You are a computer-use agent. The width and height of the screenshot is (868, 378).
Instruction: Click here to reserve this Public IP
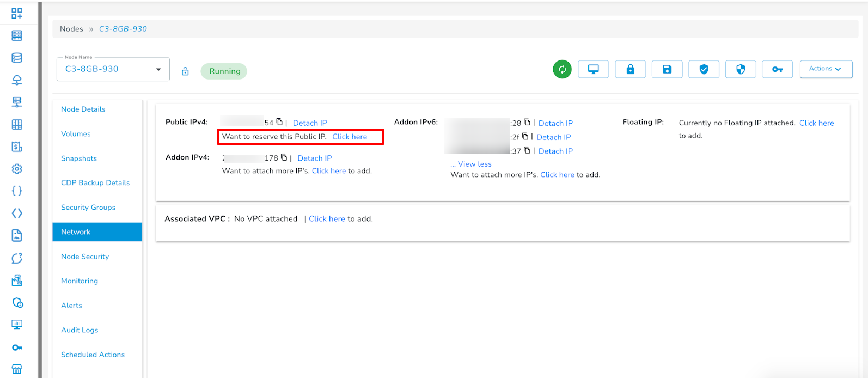[x=350, y=137]
